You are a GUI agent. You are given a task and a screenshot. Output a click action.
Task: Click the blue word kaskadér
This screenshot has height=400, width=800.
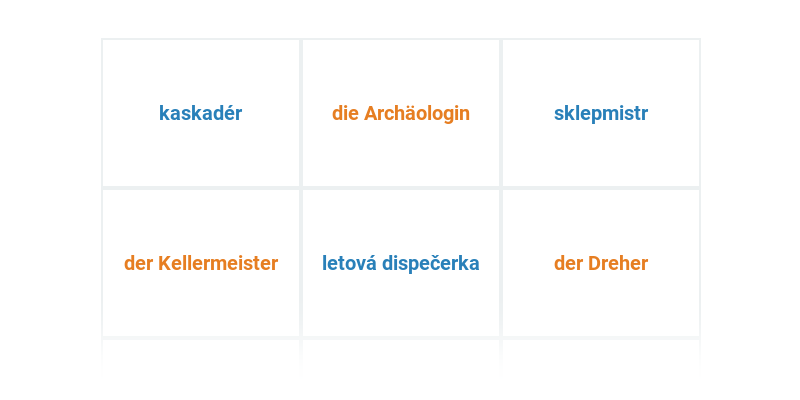(x=201, y=113)
